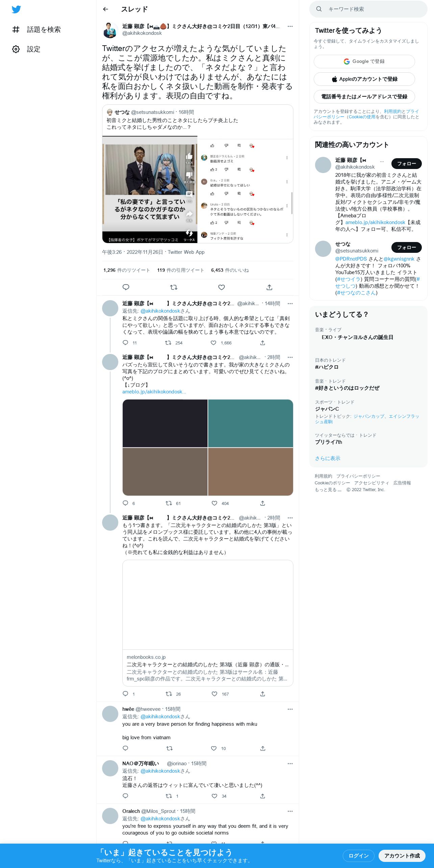Expand もっと見る footer menu

(x=328, y=490)
